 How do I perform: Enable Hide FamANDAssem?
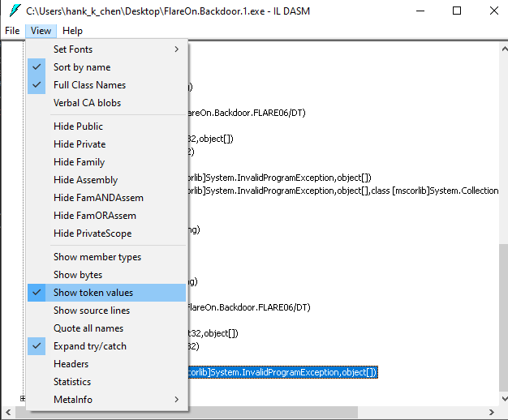pos(107,198)
